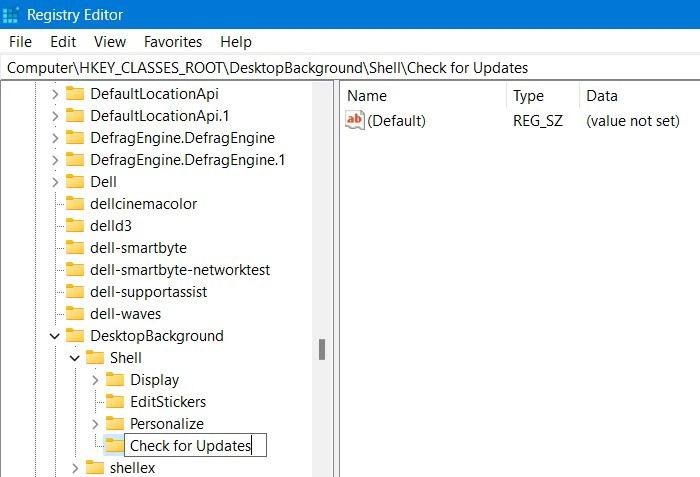The image size is (700, 477).
Task: Select the dell-waves key label
Action: point(125,314)
